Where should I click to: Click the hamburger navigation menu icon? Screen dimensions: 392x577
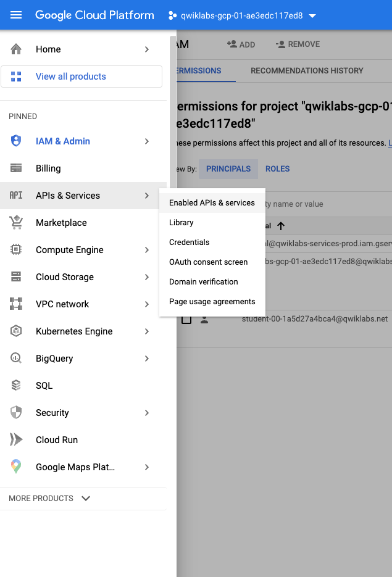pyautogui.click(x=17, y=15)
